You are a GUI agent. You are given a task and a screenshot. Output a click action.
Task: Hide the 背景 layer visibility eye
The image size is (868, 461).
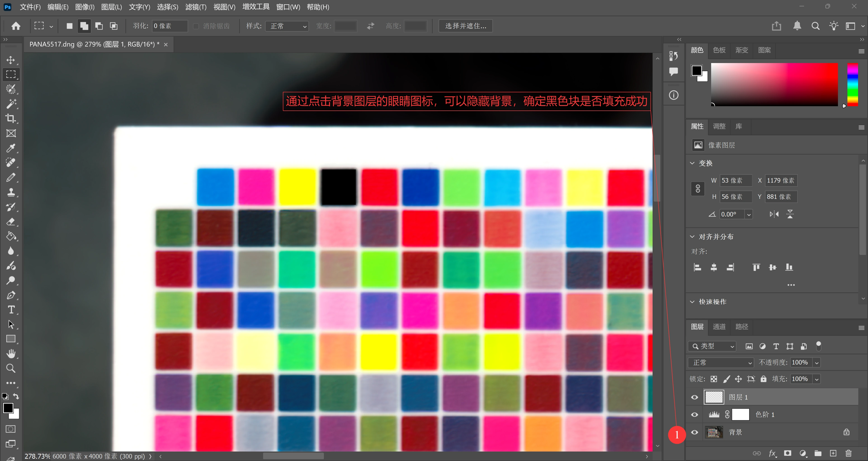(x=694, y=432)
